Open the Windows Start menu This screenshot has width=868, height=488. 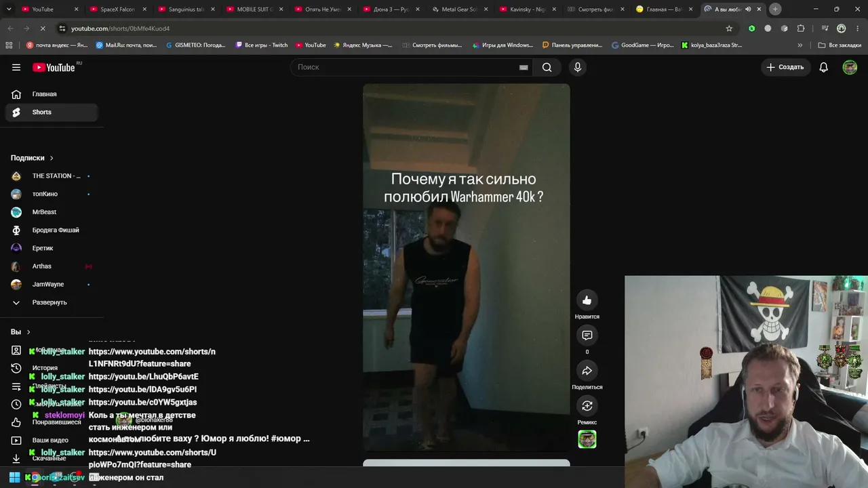tap(14, 477)
